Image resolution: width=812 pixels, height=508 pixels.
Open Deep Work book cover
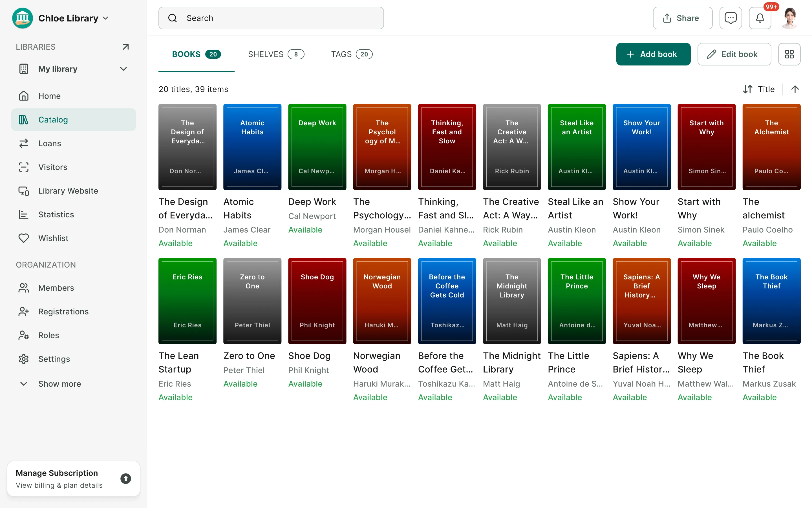317,147
